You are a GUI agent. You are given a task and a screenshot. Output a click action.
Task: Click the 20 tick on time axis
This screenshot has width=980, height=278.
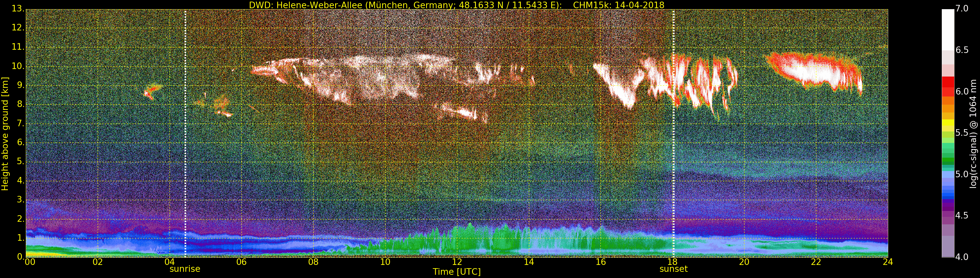[x=744, y=262]
